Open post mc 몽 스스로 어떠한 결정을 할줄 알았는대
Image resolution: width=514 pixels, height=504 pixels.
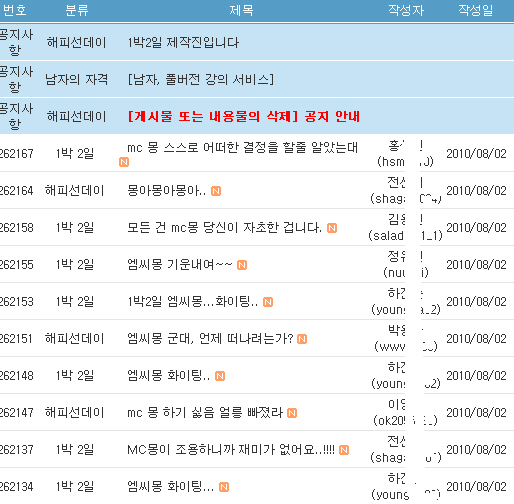[x=242, y=147]
